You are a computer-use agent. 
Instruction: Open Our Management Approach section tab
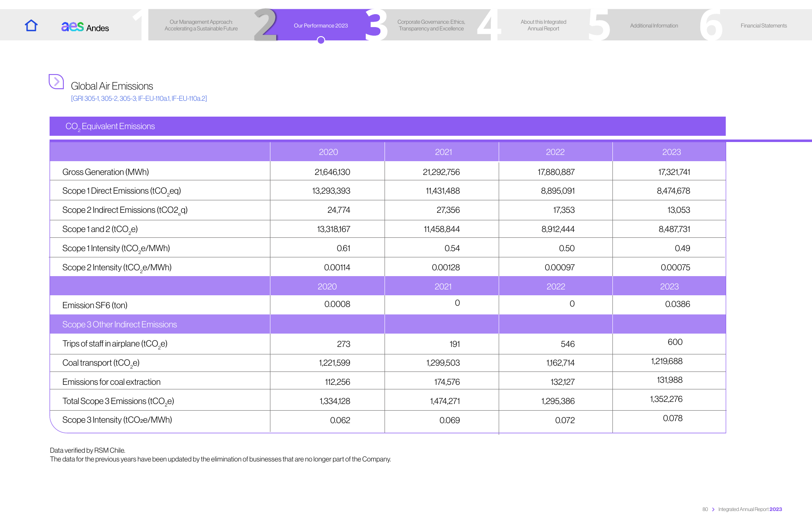pyautogui.click(x=201, y=25)
